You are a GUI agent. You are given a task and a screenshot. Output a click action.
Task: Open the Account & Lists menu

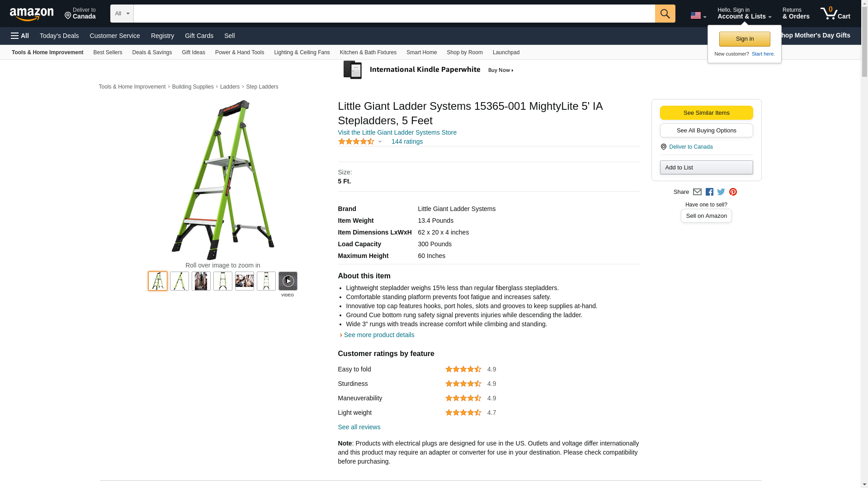tap(744, 14)
